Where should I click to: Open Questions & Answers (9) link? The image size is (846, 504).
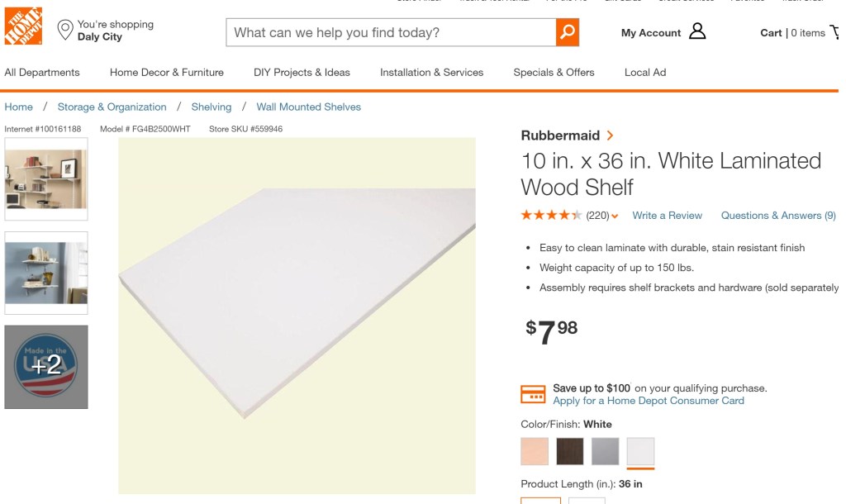777,216
